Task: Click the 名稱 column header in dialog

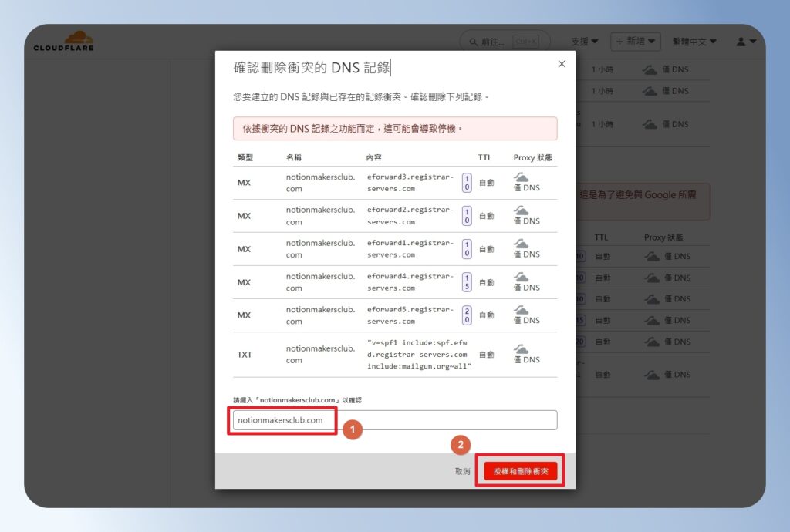Action: tap(294, 157)
